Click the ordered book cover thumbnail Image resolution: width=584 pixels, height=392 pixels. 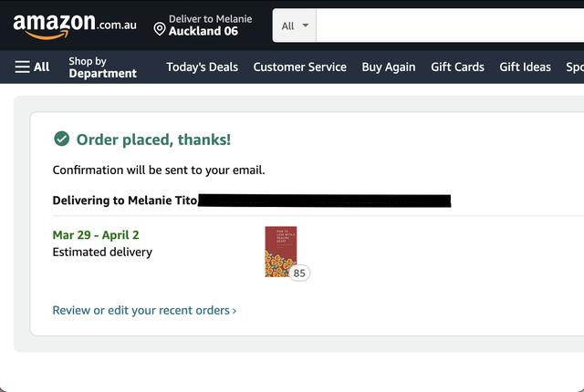[280, 251]
